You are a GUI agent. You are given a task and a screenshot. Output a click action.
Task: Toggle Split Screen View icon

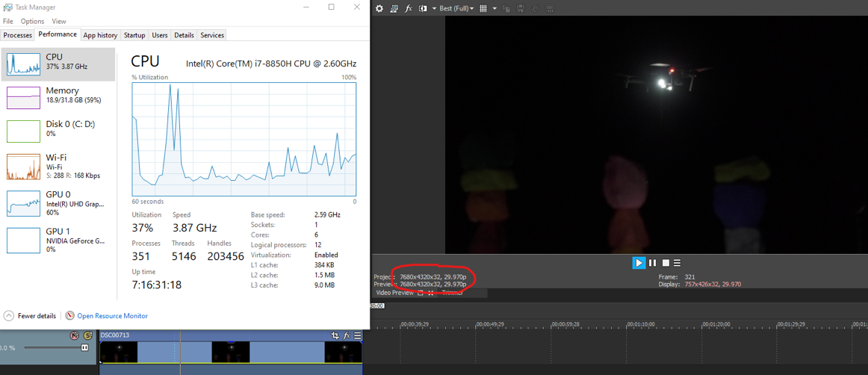[x=423, y=8]
